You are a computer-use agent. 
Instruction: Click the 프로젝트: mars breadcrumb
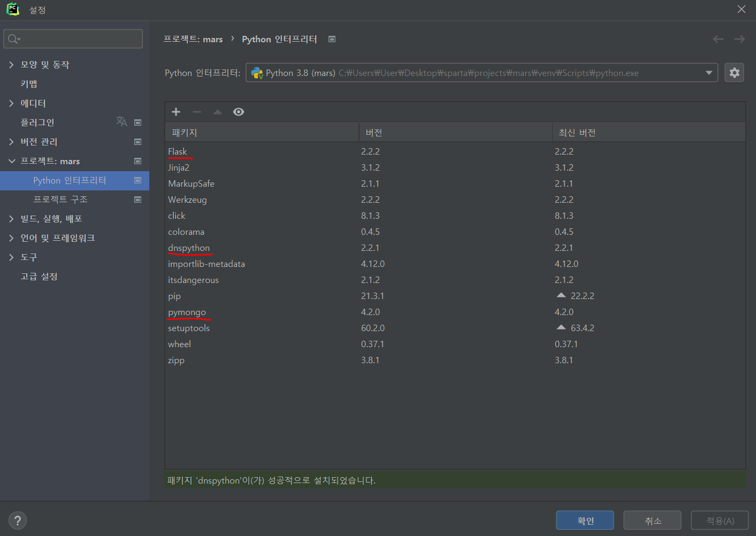point(193,39)
